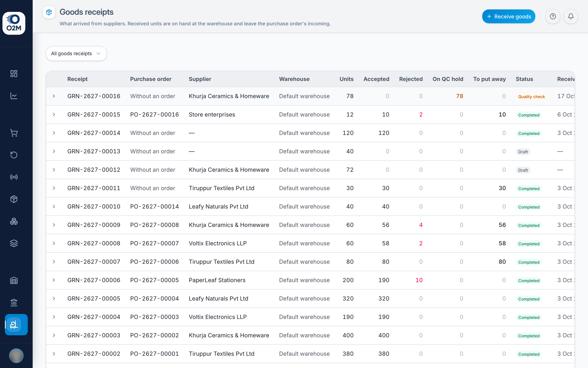The height and width of the screenshot is (368, 588).
Task: Open purchase order PO-2627-00001
Action: tap(154, 354)
